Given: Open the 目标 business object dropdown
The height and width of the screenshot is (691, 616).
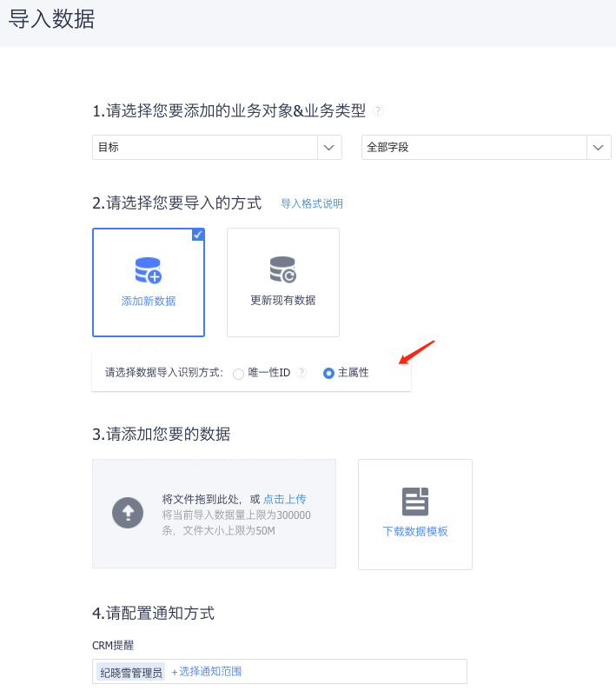Looking at the screenshot, I should pos(217,147).
